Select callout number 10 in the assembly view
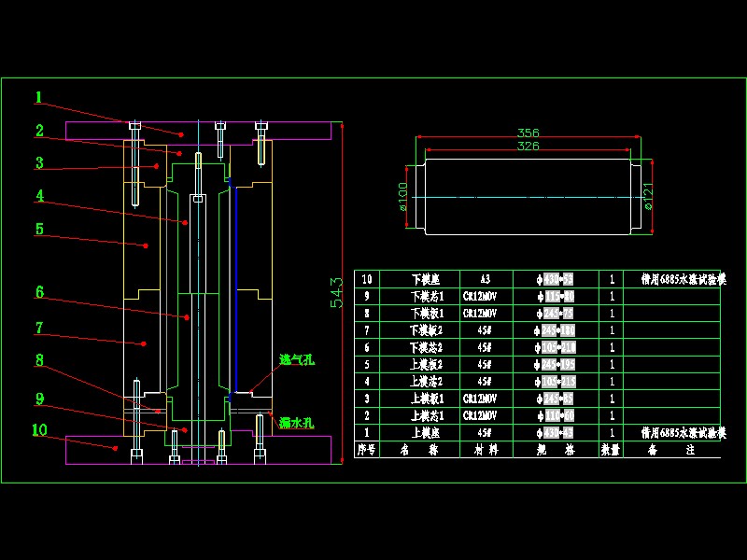Screen dimensions: 747x560 tap(39, 430)
